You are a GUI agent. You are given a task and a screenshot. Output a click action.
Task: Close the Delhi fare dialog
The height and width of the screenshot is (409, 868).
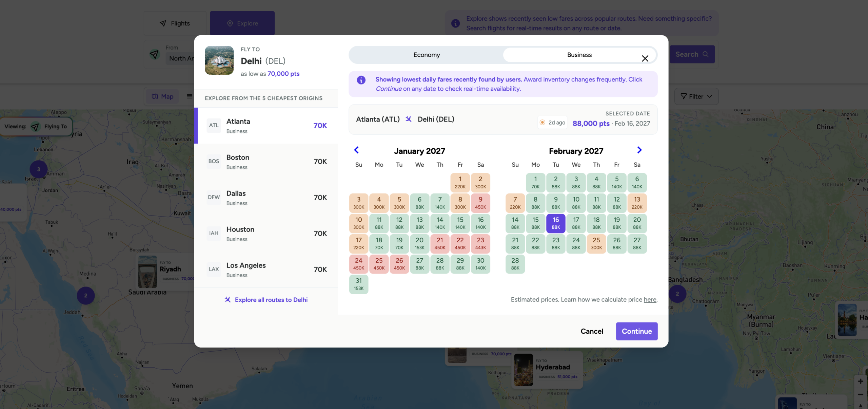[645, 58]
